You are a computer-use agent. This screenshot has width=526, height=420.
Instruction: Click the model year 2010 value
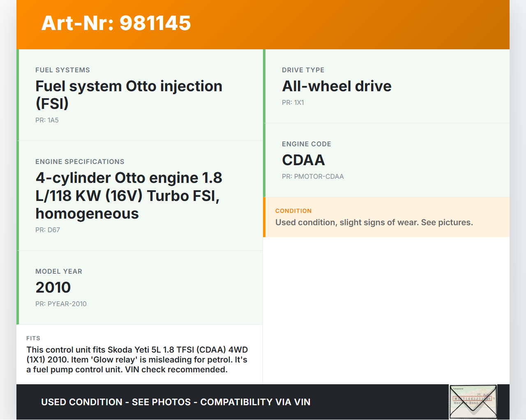[53, 287]
